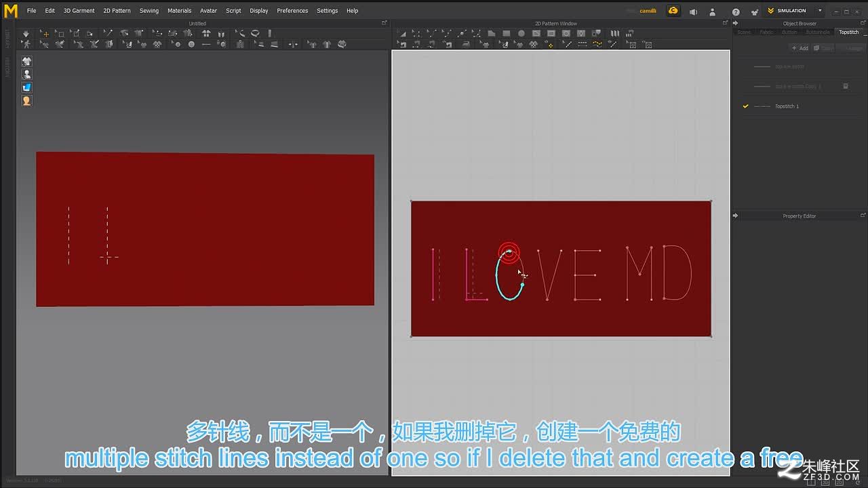Undock the Object Browser panel
Screen dimensions: 868x488
(863, 23)
